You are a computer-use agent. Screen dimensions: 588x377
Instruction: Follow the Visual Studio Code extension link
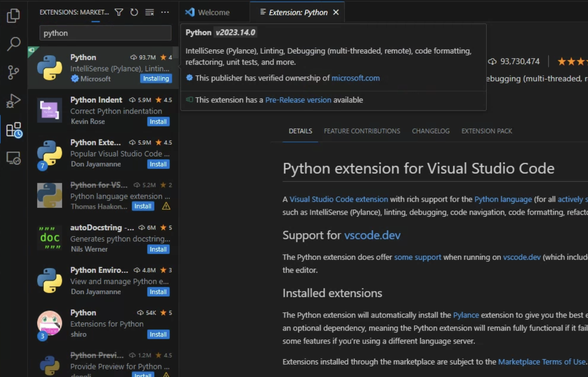point(339,199)
